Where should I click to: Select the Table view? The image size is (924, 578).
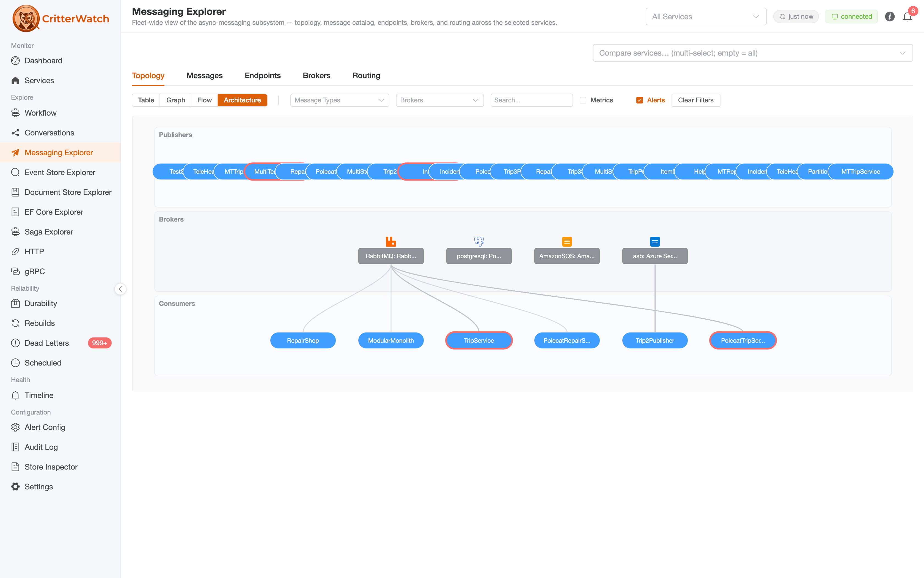[146, 100]
